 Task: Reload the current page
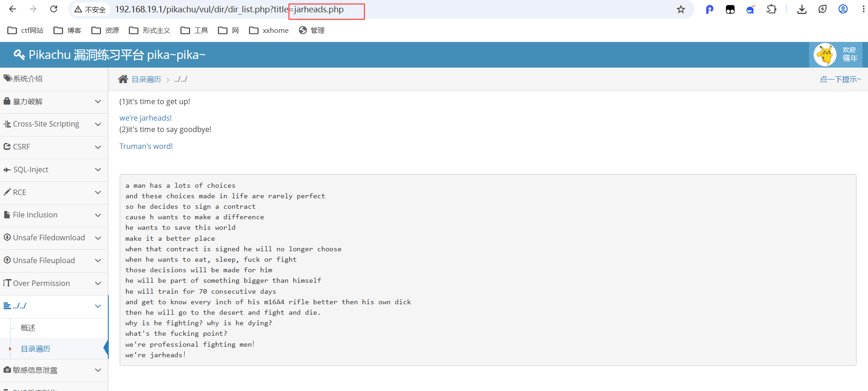(53, 9)
